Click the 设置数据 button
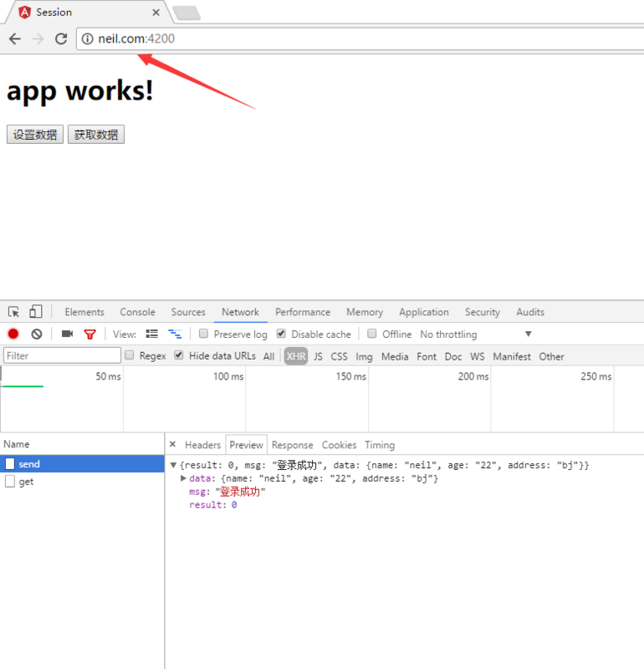The image size is (644, 669). click(35, 135)
